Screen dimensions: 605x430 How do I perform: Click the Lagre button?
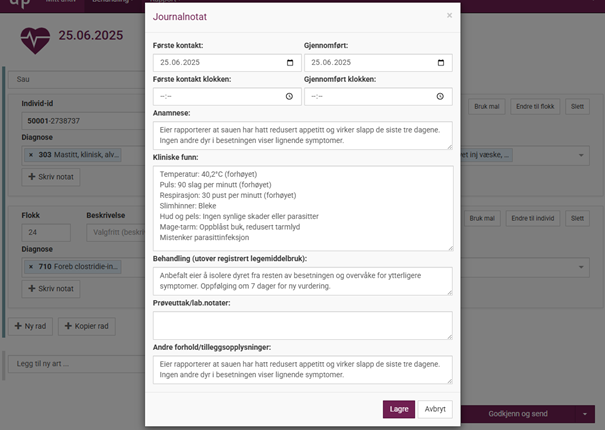tap(398, 408)
